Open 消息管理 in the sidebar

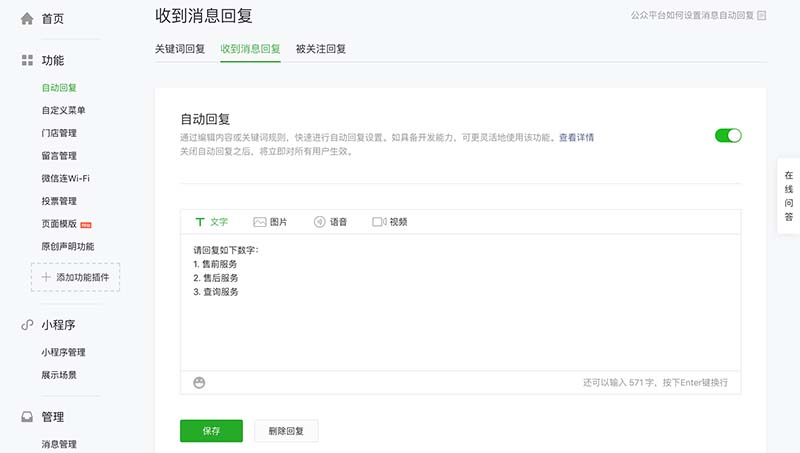point(59,444)
